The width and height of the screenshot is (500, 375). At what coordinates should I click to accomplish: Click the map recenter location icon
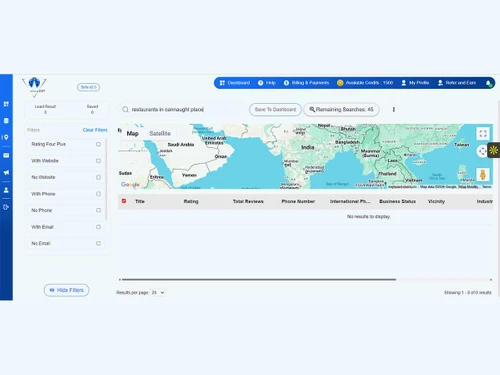coord(482,151)
